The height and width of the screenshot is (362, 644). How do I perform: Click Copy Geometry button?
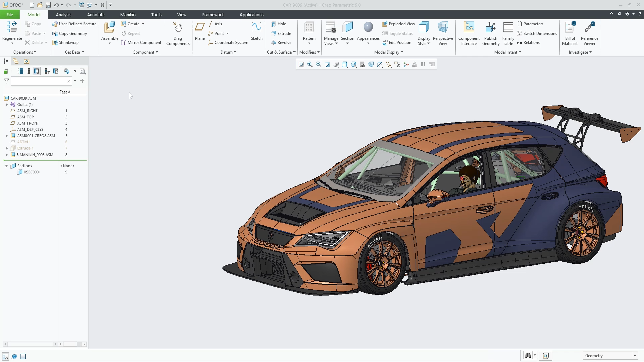[x=69, y=34]
